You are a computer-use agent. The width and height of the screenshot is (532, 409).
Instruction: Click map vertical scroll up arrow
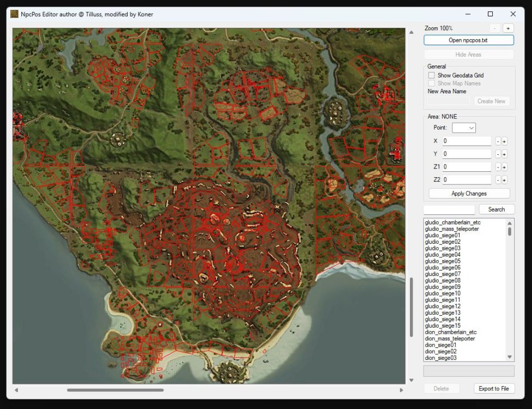412,32
